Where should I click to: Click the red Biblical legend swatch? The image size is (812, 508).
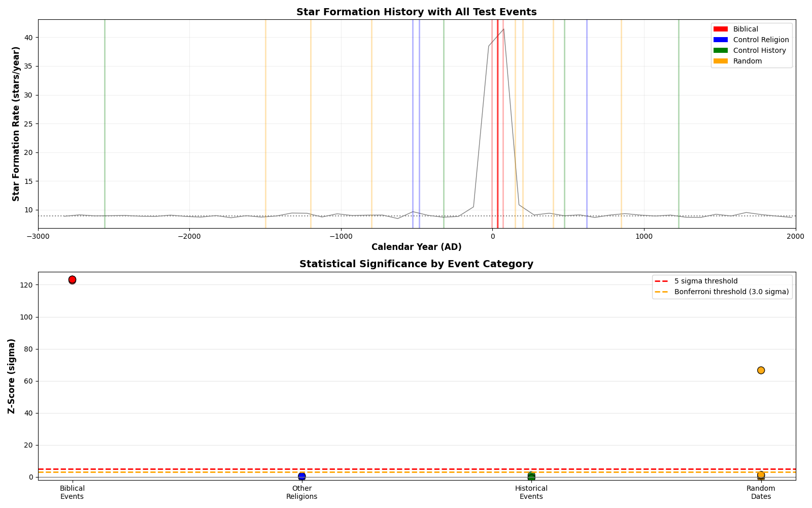(720, 29)
